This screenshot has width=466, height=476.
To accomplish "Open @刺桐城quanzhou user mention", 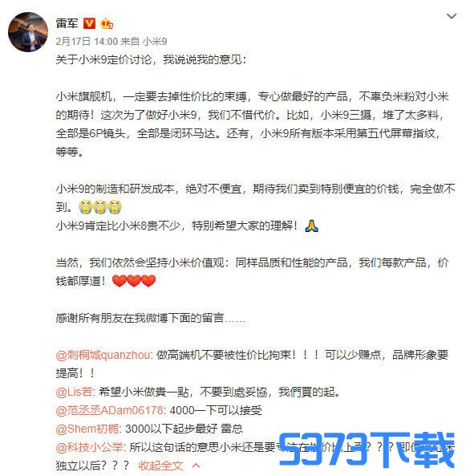I will coord(103,355).
